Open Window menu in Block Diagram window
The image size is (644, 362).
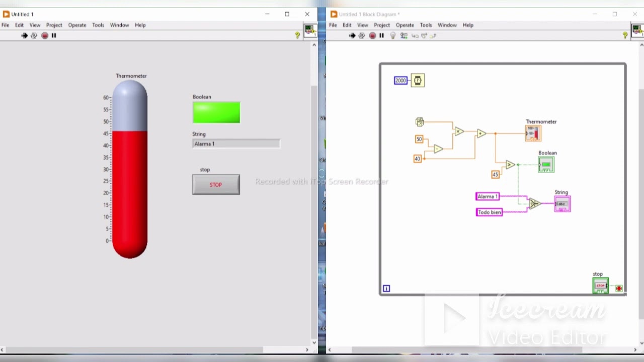coord(447,25)
